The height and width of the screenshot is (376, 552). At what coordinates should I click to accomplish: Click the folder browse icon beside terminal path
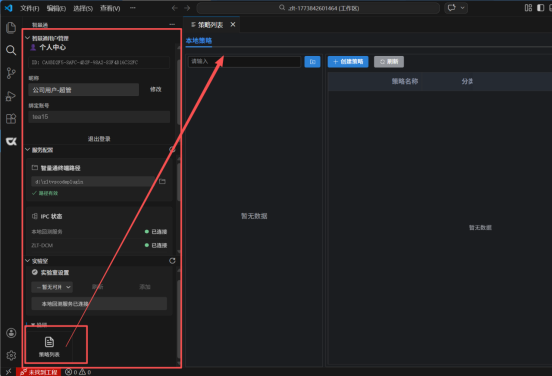pos(162,181)
